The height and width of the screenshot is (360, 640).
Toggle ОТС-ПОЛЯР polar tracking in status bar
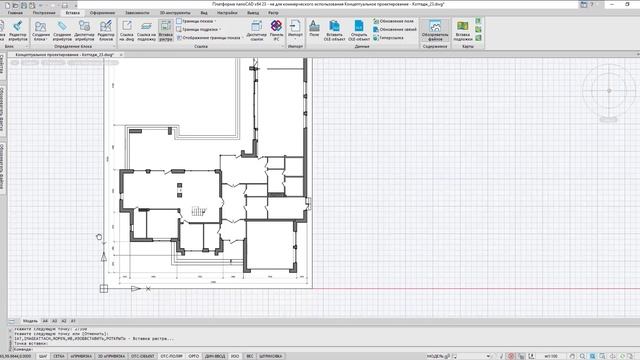click(171, 356)
